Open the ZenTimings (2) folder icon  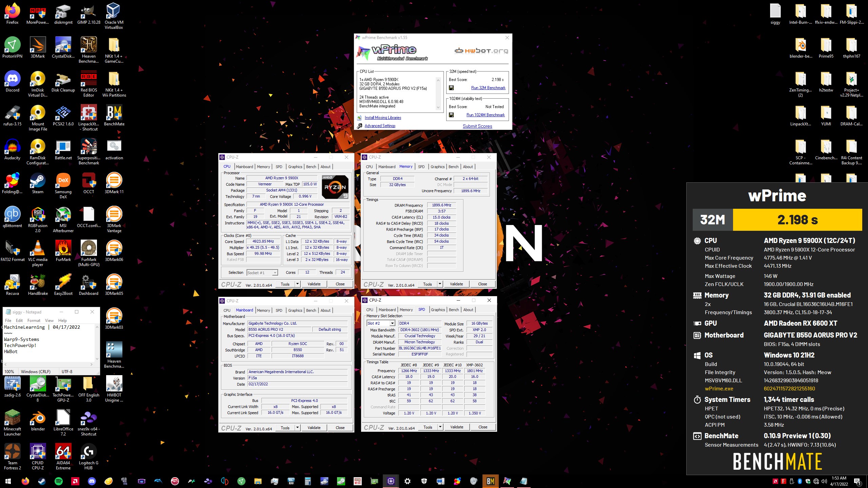(x=801, y=84)
